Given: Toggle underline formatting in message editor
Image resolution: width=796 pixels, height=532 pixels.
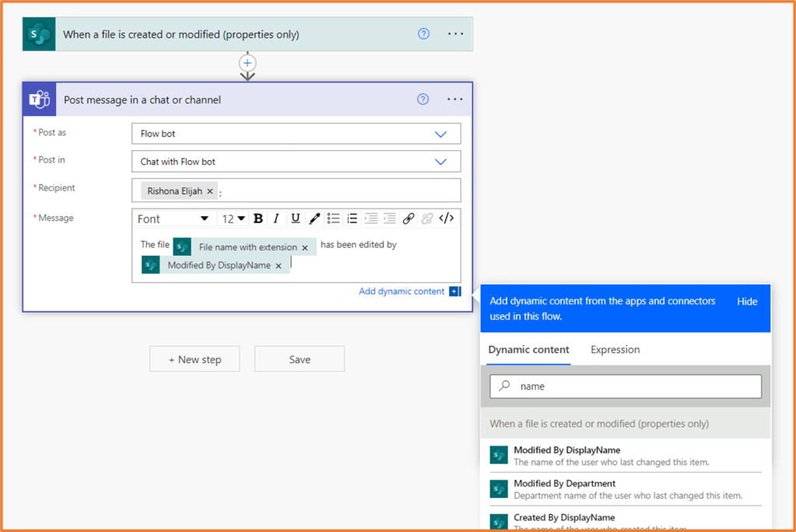Looking at the screenshot, I should [x=296, y=219].
